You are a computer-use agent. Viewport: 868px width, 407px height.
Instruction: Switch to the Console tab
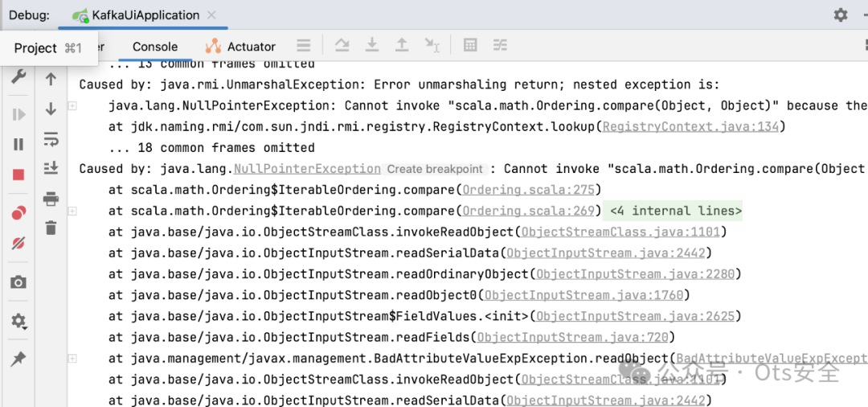click(155, 47)
